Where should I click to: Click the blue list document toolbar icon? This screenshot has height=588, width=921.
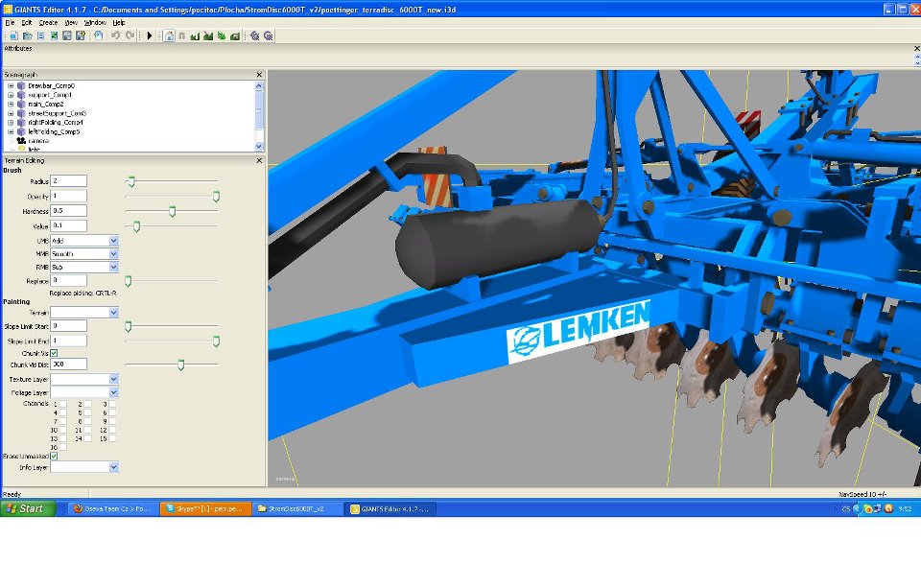pyautogui.click(x=40, y=35)
